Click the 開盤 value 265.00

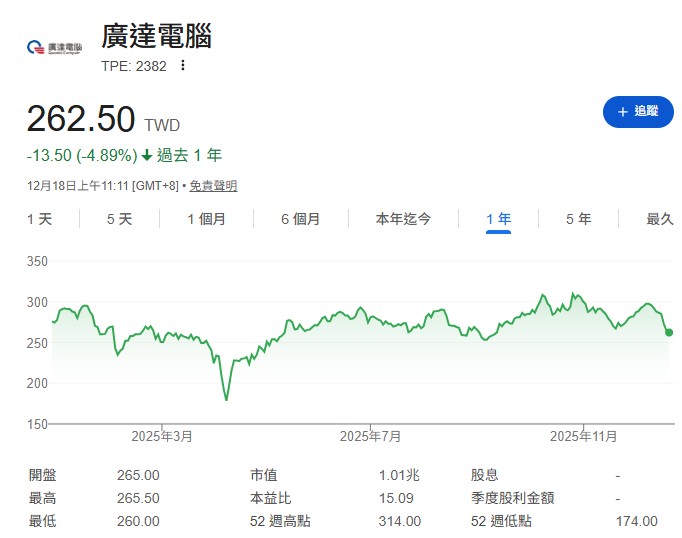(138, 475)
